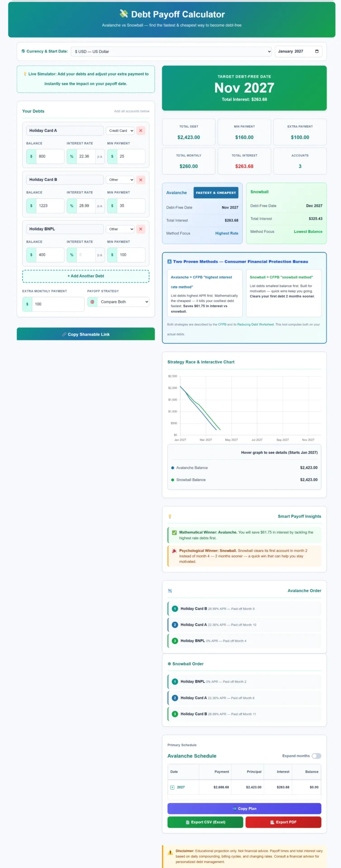Click the money emoji in the page header

pos(123,14)
